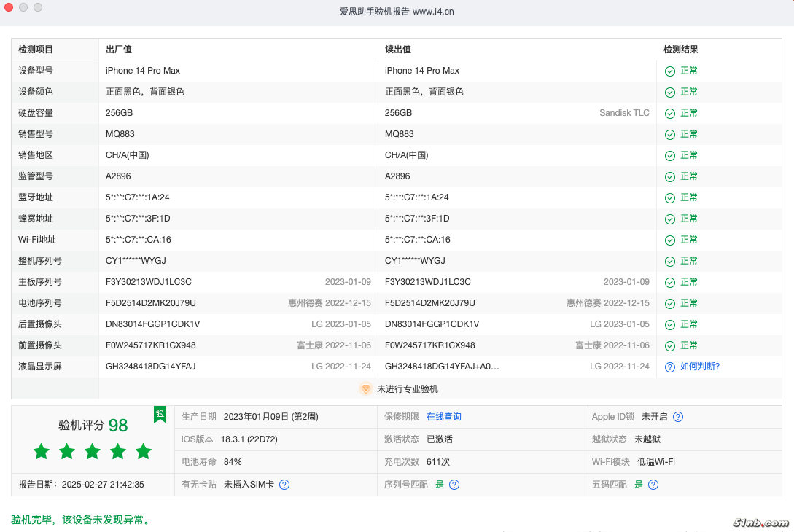Screen dimensions: 794x532
Task: Click the green 验 badge near the score
Action: coord(160,414)
